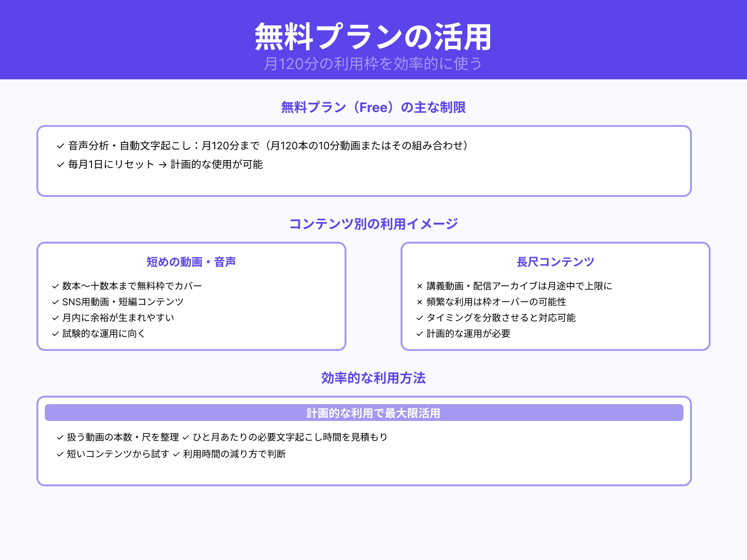This screenshot has height=560, width=747.
Task: Select the checkmark beside タイミングを分散させると対応可能
Action: (x=418, y=318)
